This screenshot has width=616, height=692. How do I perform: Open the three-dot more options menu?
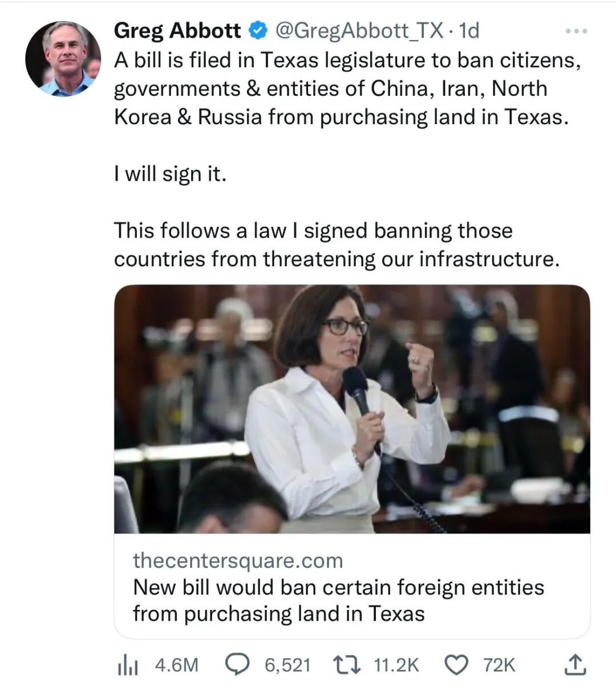coord(576,31)
